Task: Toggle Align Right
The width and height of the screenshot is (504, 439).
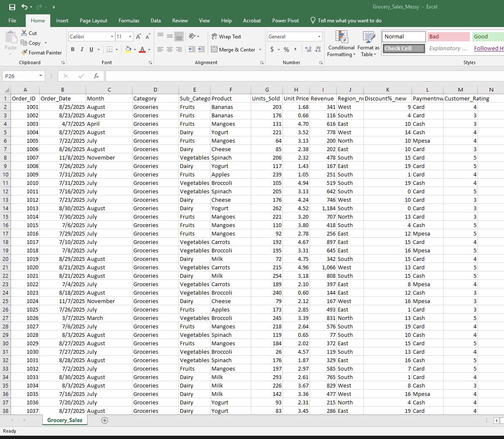Action: [x=179, y=49]
